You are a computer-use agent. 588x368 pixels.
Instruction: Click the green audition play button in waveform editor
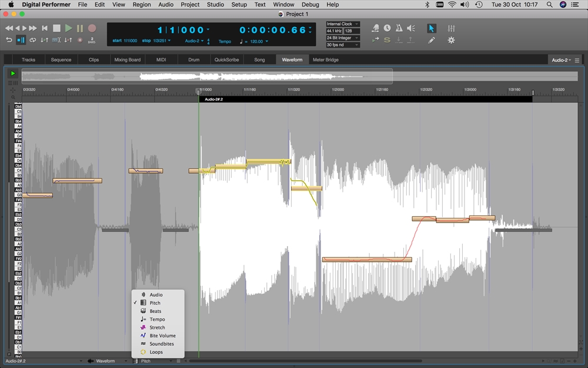pyautogui.click(x=13, y=73)
